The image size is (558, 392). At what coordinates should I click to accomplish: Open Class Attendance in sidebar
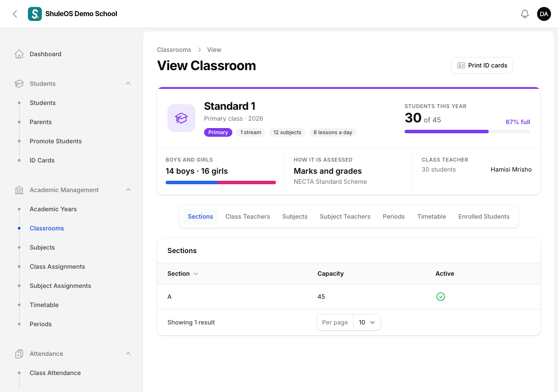coord(55,373)
